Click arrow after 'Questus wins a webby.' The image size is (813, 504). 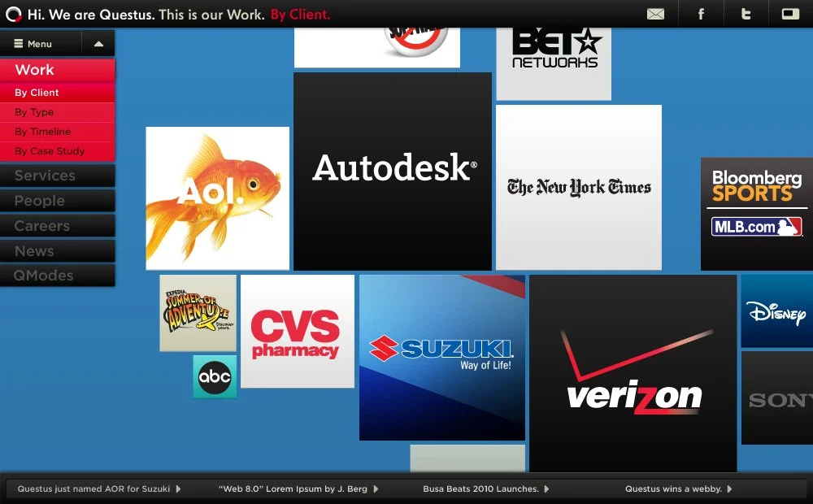click(729, 489)
